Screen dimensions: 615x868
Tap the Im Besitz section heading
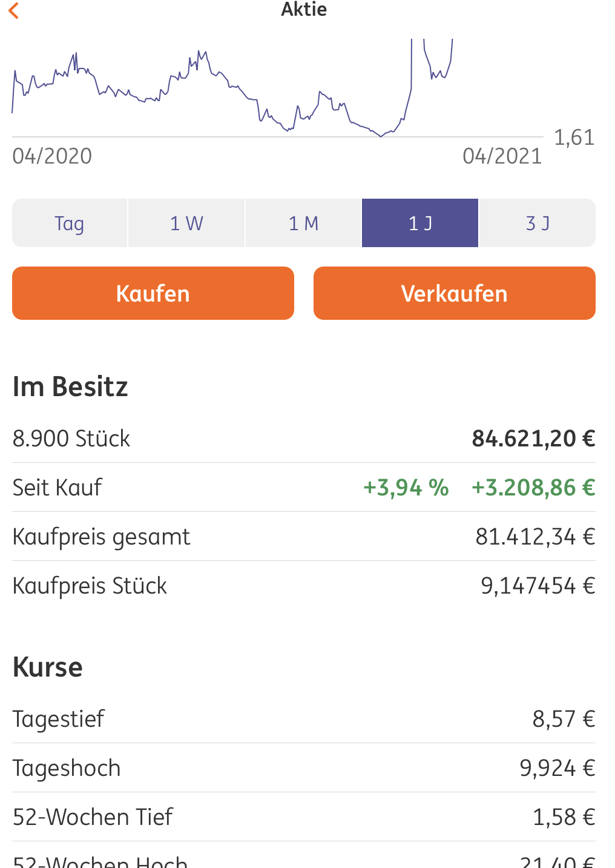(x=70, y=387)
